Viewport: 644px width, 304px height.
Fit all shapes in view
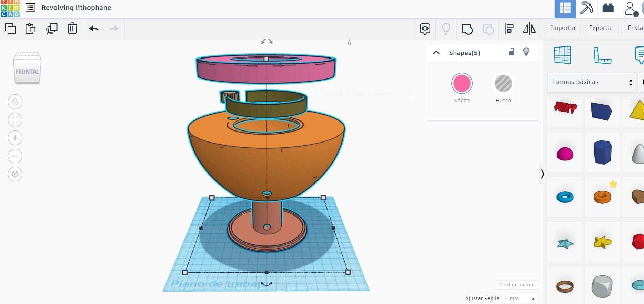(x=15, y=120)
